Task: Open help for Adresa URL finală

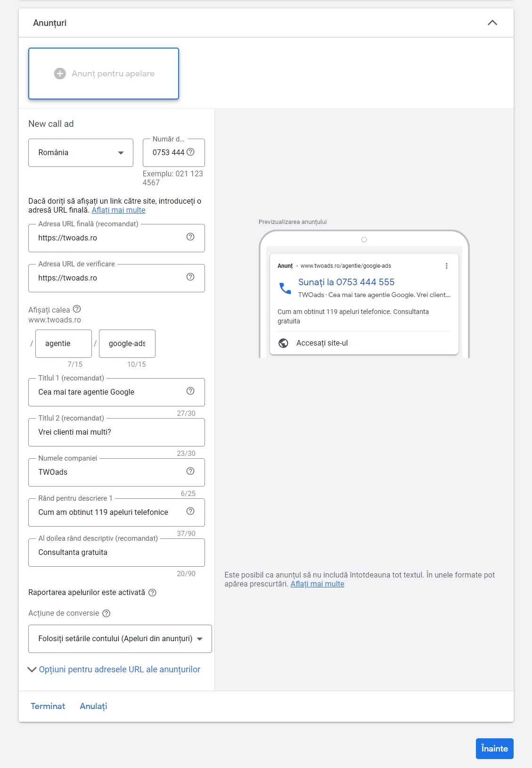Action: 190,237
